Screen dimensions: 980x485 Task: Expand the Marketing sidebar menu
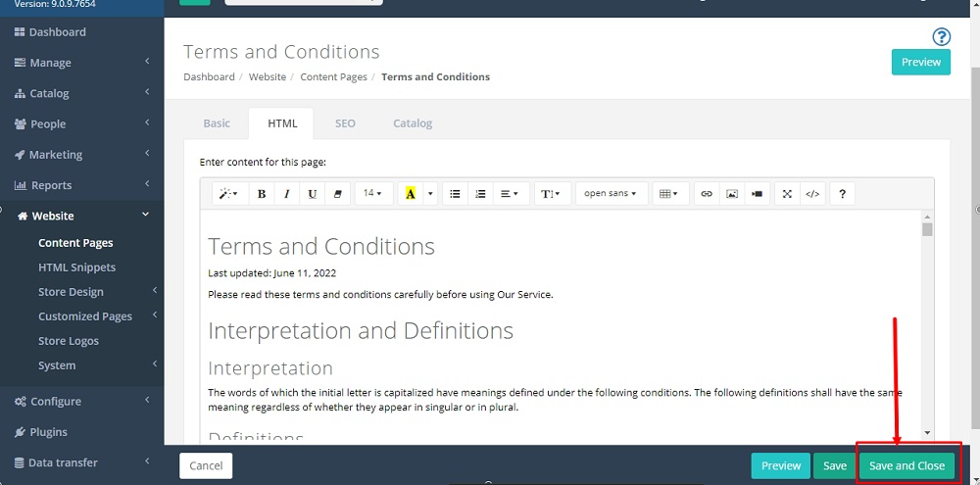pos(82,155)
